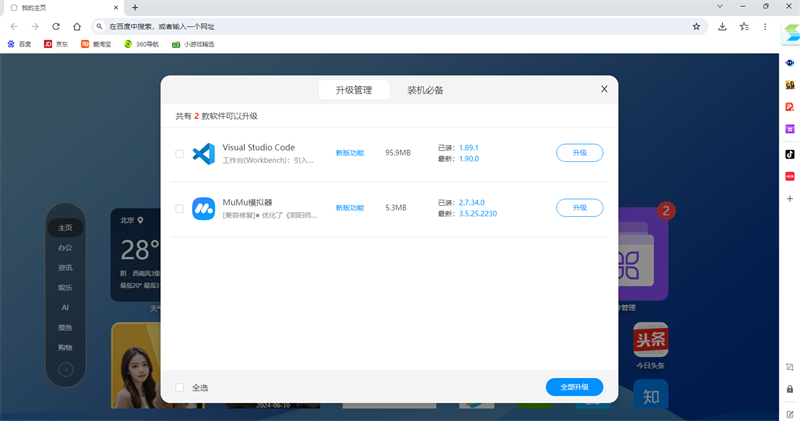Open the downloads icon in toolbar
Viewport: 800px width, 421px height.
pos(722,27)
